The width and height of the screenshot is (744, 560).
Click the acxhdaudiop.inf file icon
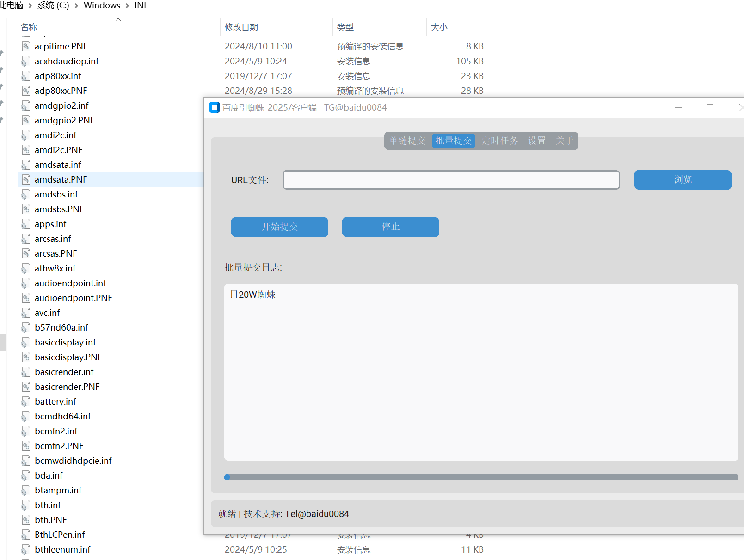26,61
